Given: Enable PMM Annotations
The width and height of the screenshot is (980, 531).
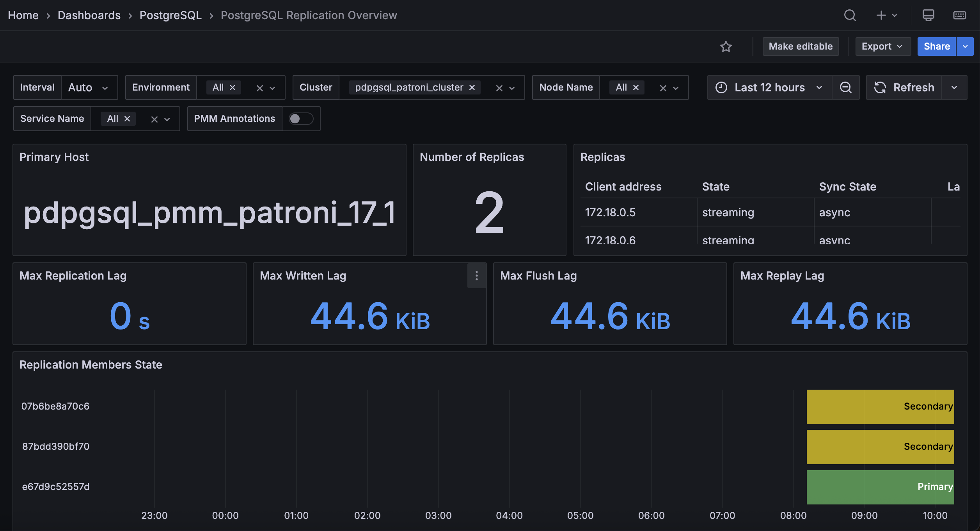Looking at the screenshot, I should pos(301,119).
